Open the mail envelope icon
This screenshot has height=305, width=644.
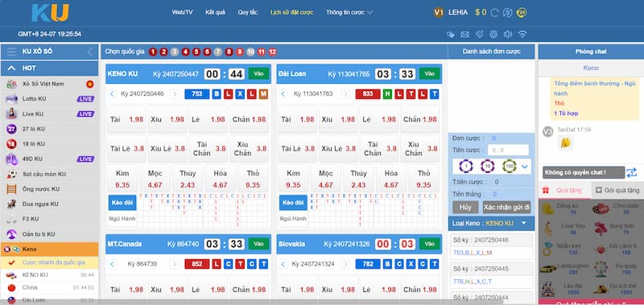click(464, 35)
